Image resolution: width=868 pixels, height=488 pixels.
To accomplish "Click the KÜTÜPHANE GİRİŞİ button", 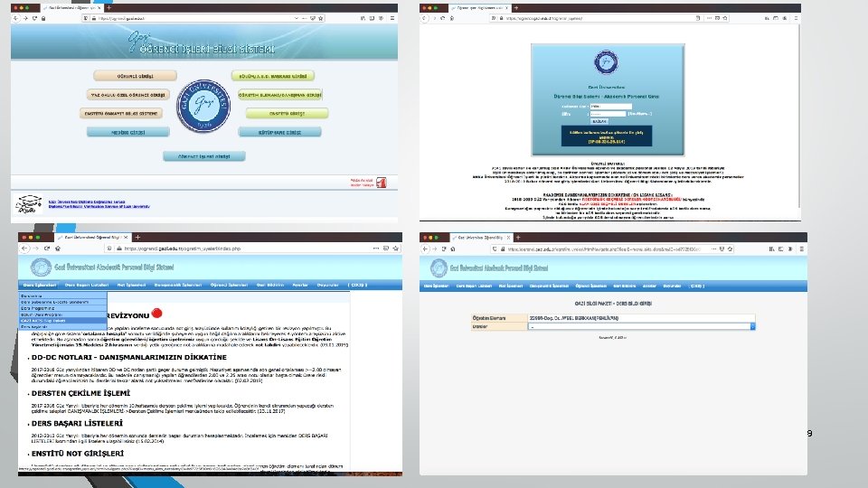I will pos(279,132).
